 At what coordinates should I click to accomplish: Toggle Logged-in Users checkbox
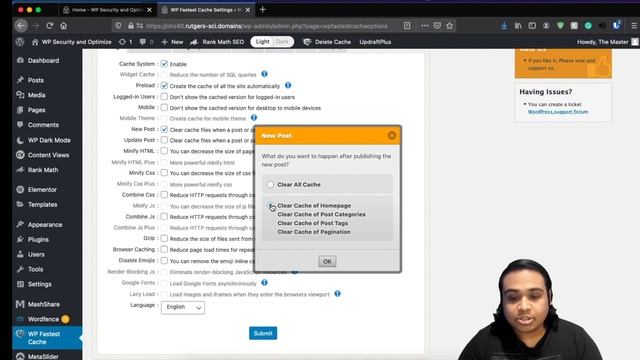coord(164,97)
